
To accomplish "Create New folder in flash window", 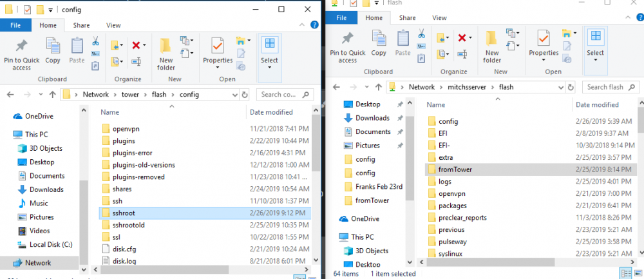I will point(492,47).
